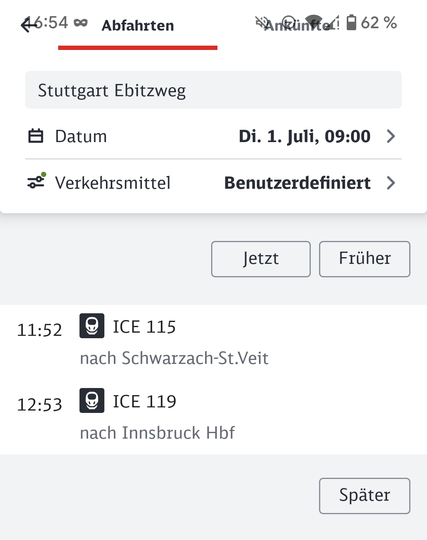Screen dimensions: 427x540
Task: Expand the Datum chevron arrow
Action: coord(390,136)
